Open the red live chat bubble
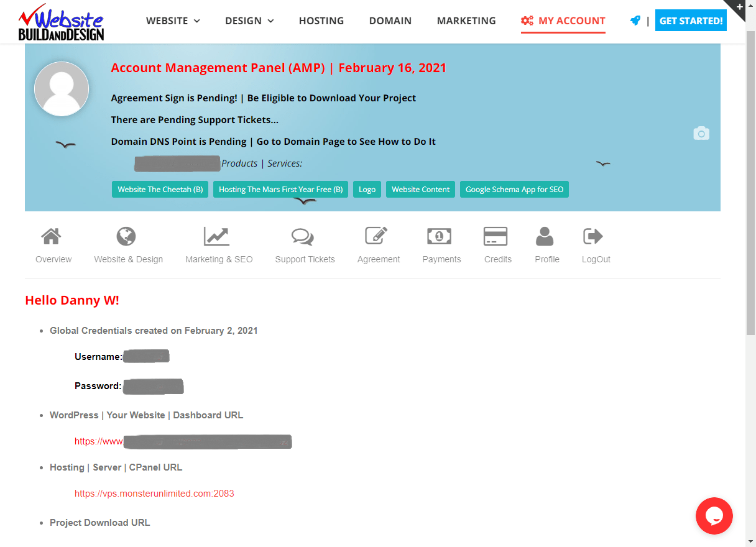This screenshot has width=756, height=547. [714, 516]
